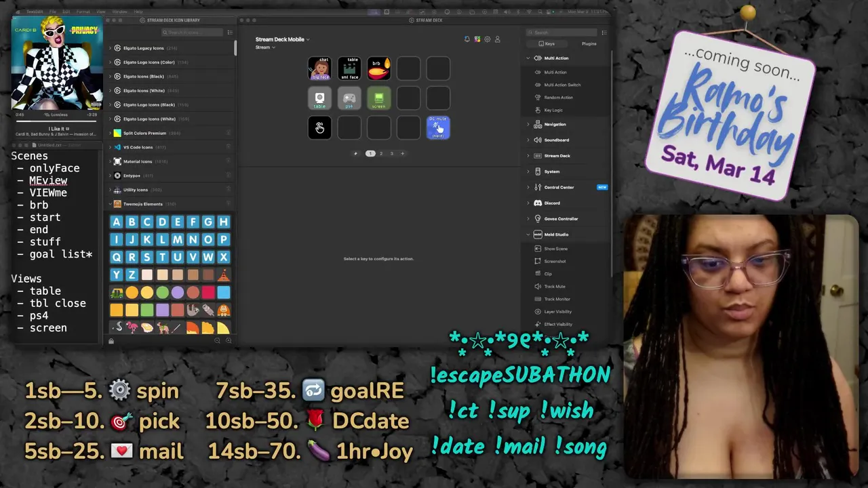Collapse the Meld Studio category
This screenshot has height=488, width=868.
click(528, 235)
